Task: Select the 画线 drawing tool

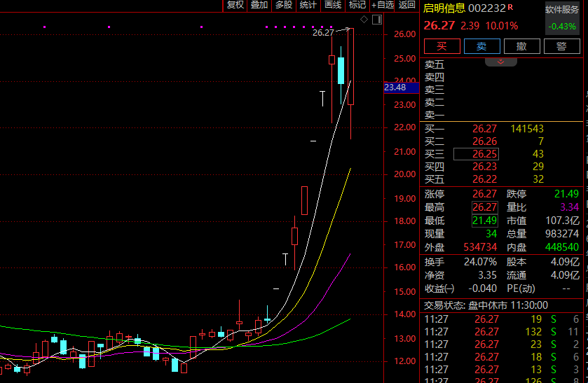Action: [333, 5]
